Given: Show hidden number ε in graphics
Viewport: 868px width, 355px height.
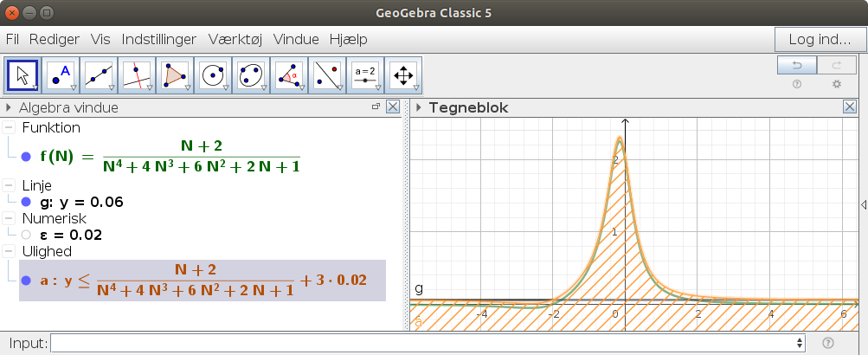Looking at the screenshot, I should 26,235.
